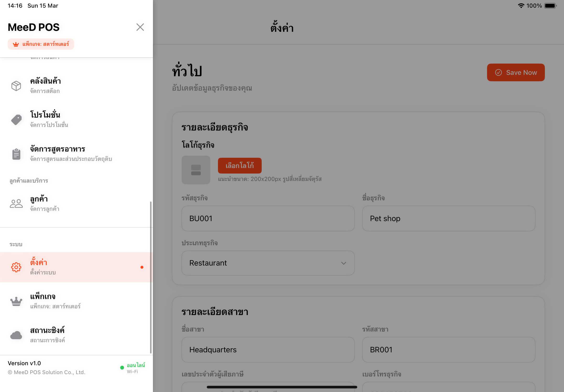Click the chevron on Restaurant dropdown
The image size is (564, 392).
(343, 263)
